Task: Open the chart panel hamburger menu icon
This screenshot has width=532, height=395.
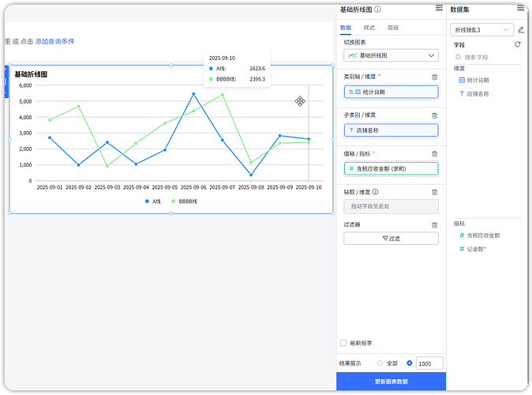Action: (x=439, y=8)
